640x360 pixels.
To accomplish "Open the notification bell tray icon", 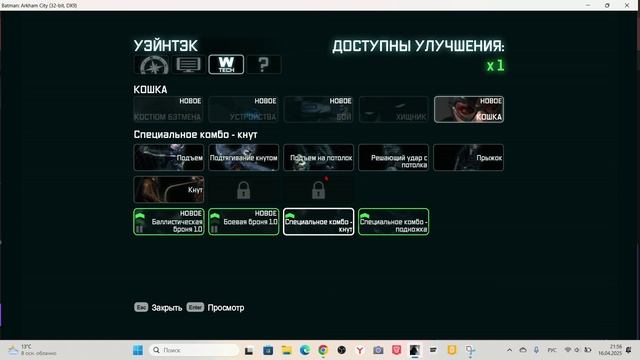I will 629,350.
